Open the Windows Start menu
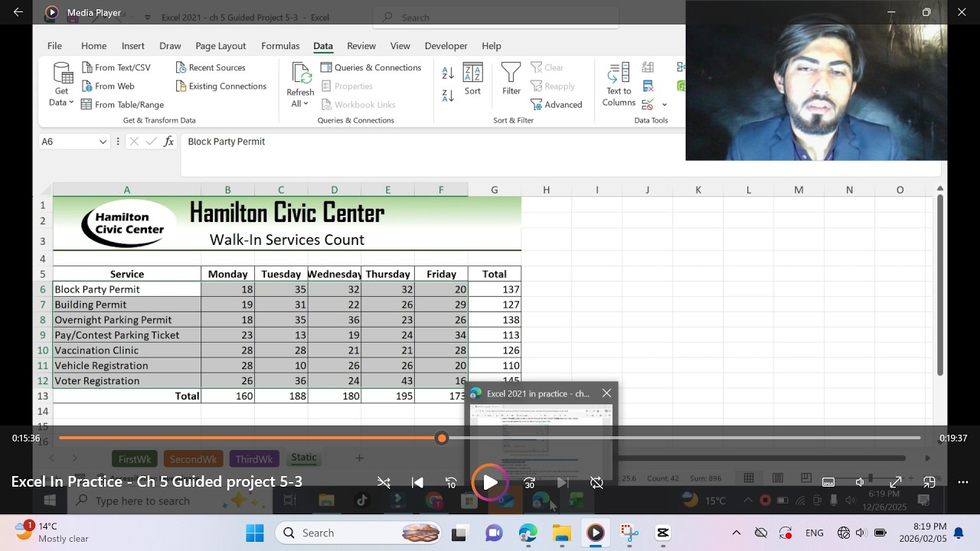Screen dimensions: 980x551 point(255,533)
